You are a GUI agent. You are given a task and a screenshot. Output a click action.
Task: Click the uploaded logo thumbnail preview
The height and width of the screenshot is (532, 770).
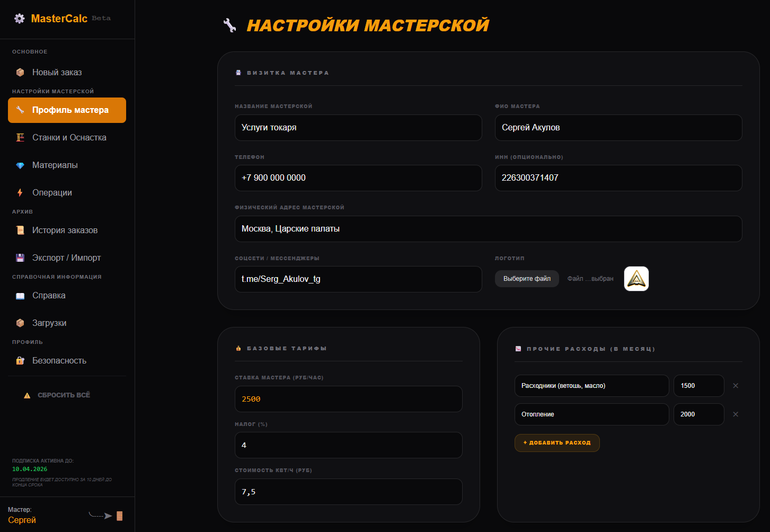(x=636, y=279)
